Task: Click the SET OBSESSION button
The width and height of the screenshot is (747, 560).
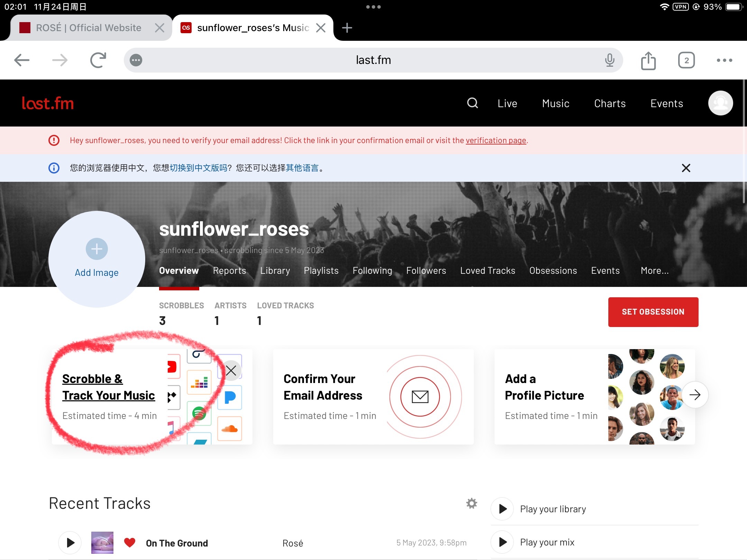Action: 653,312
